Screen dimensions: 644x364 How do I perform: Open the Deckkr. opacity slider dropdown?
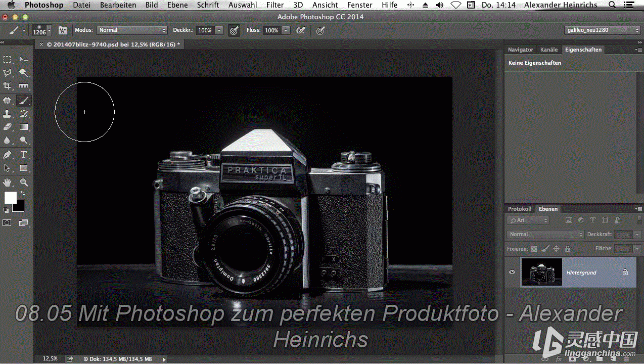coord(219,30)
